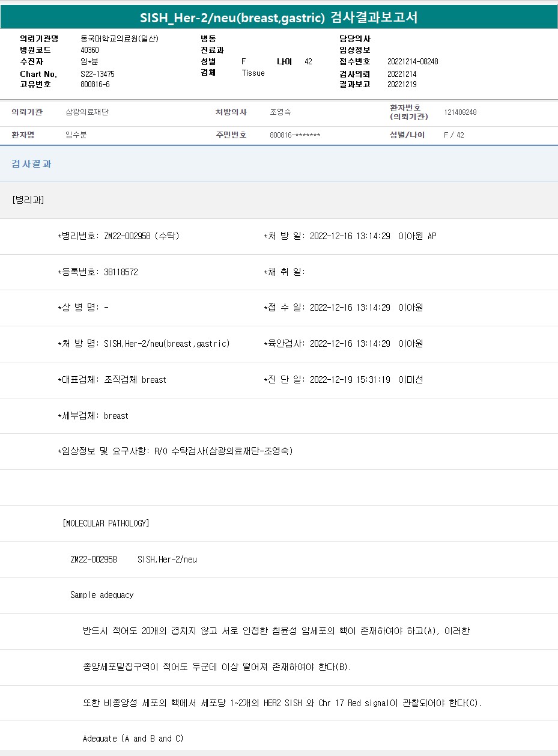The image size is (558, 756).
Task: Select patient number '121408248'
Action: (460, 112)
